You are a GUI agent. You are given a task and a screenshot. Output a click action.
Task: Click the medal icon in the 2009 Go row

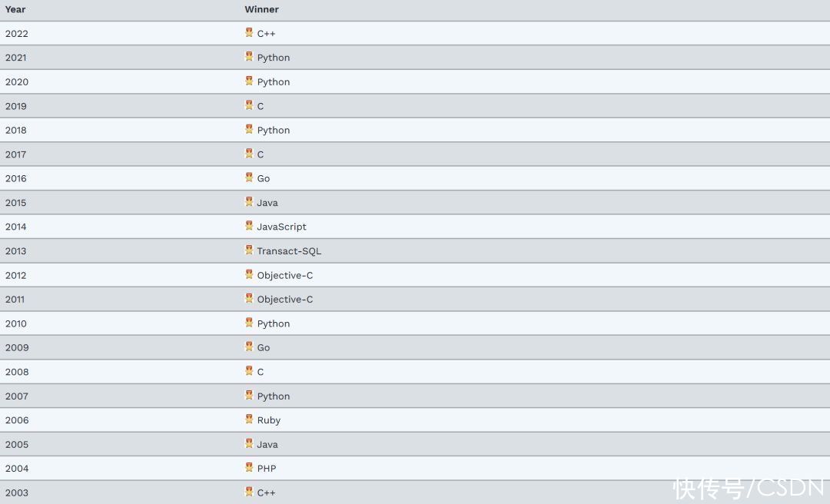pos(249,346)
